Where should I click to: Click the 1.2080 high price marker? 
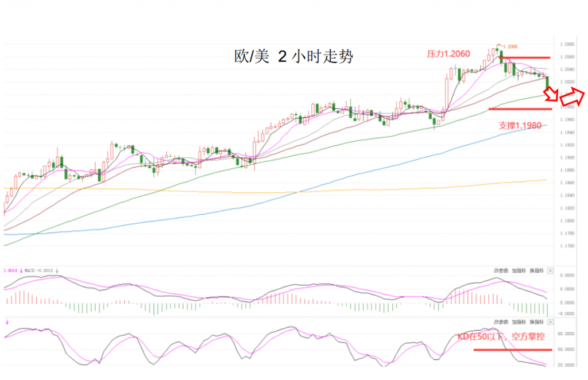pyautogui.click(x=510, y=46)
